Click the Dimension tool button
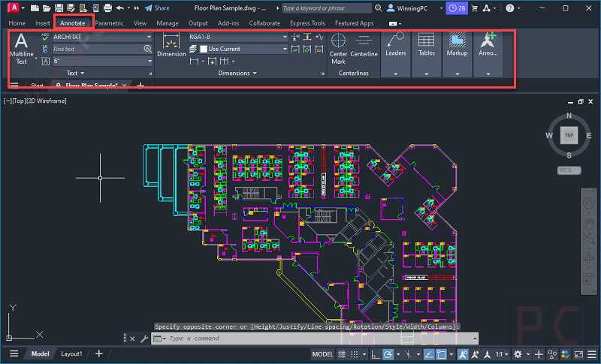Viewport: 601px width, 364px height. click(171, 45)
